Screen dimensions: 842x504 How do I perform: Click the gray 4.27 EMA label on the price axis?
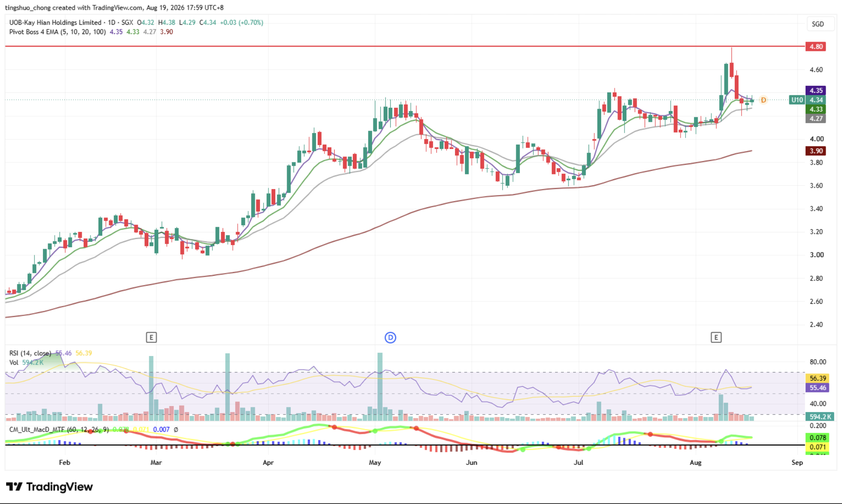tap(816, 119)
